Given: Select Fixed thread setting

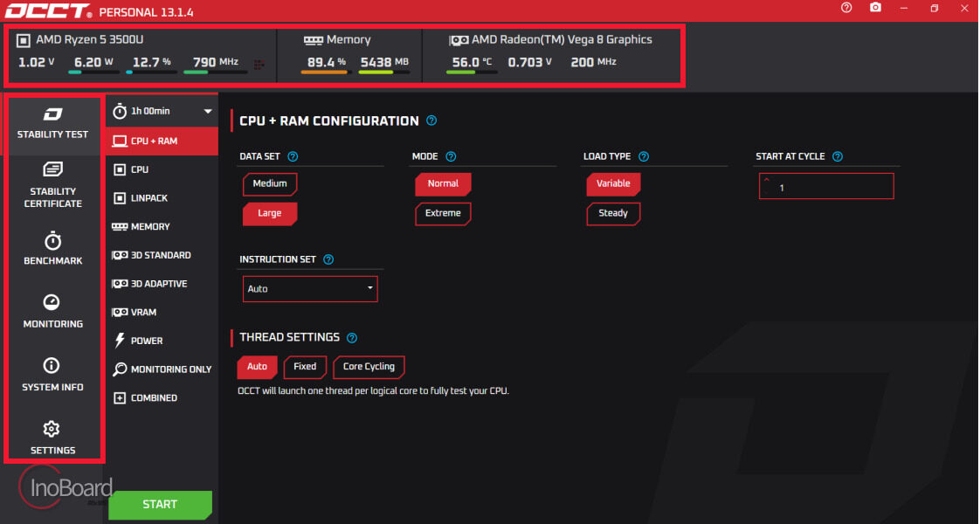Looking at the screenshot, I should point(305,367).
